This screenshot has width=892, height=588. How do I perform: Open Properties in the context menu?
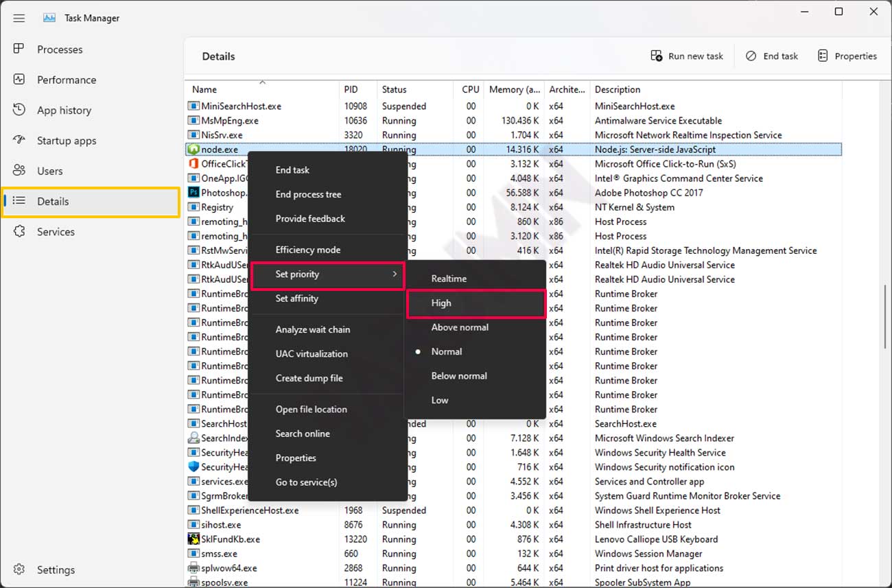(x=327, y=458)
